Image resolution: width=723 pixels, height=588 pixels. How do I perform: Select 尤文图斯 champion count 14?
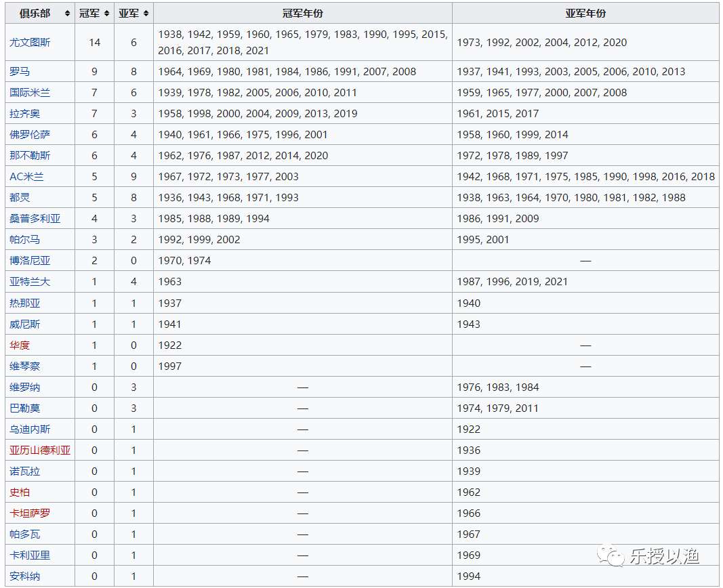click(x=94, y=43)
